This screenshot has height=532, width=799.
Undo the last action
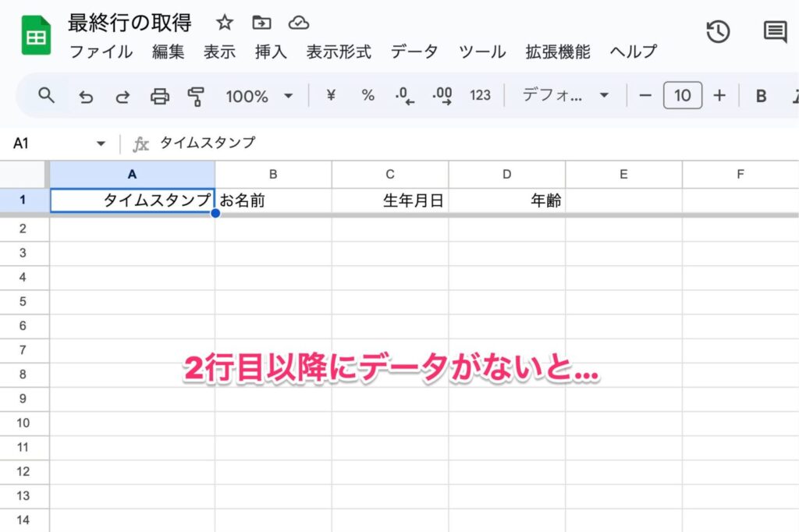[86, 96]
